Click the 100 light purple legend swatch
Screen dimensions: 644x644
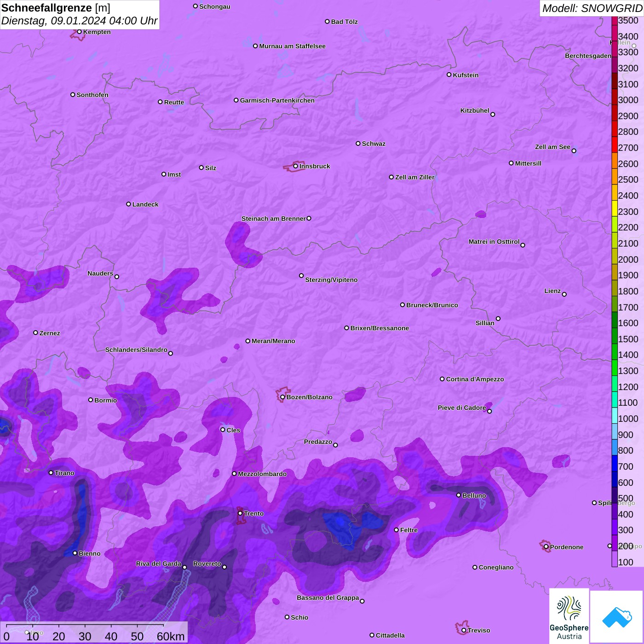pyautogui.click(x=615, y=559)
